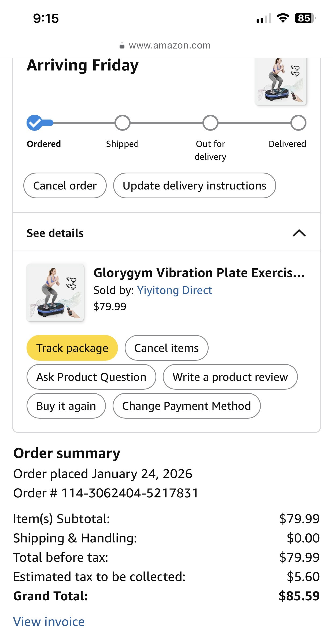Tap the www.amazon.com address bar
The width and height of the screenshot is (333, 644).
tap(169, 46)
